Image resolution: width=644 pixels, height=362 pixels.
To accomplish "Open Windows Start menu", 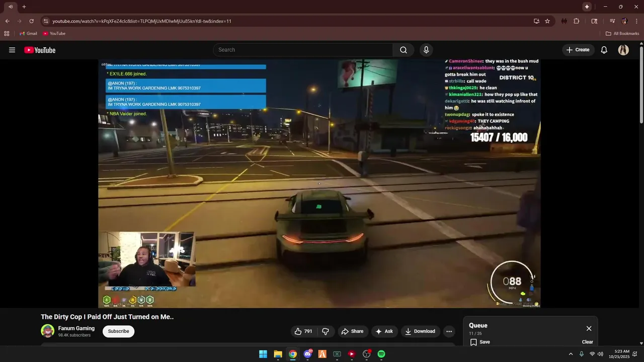I will coord(263,354).
